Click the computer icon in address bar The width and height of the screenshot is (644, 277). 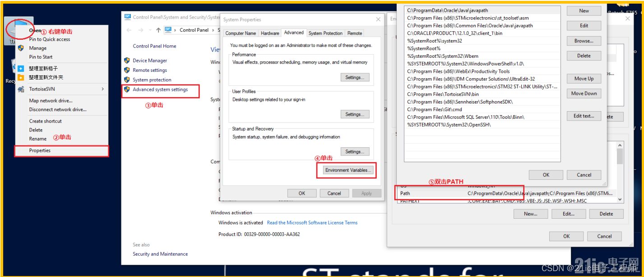[168, 30]
